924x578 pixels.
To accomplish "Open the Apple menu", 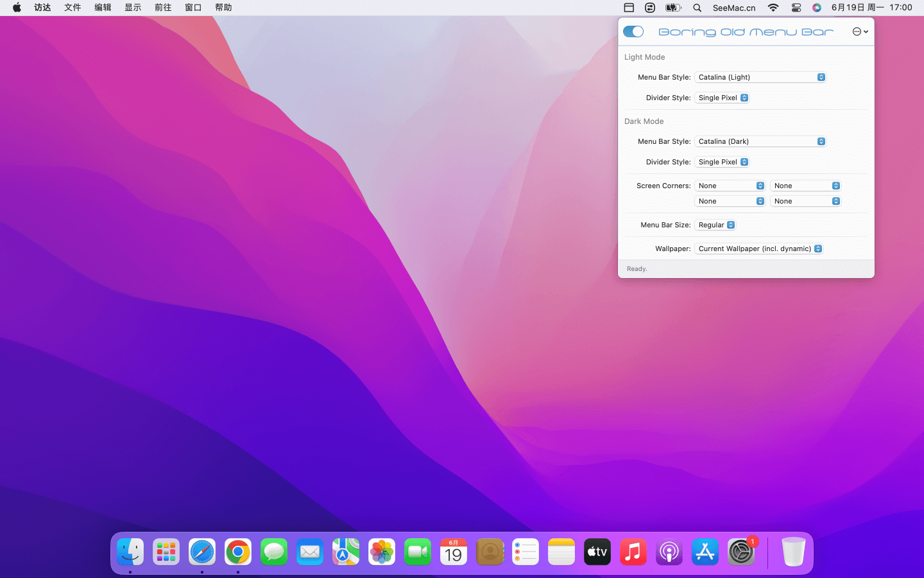I will point(17,8).
